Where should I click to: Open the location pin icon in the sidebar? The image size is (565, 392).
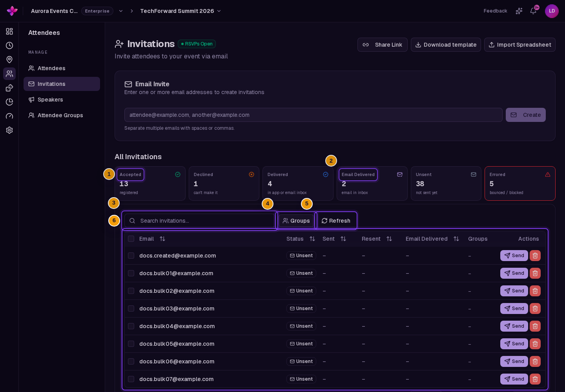pyautogui.click(x=9, y=60)
